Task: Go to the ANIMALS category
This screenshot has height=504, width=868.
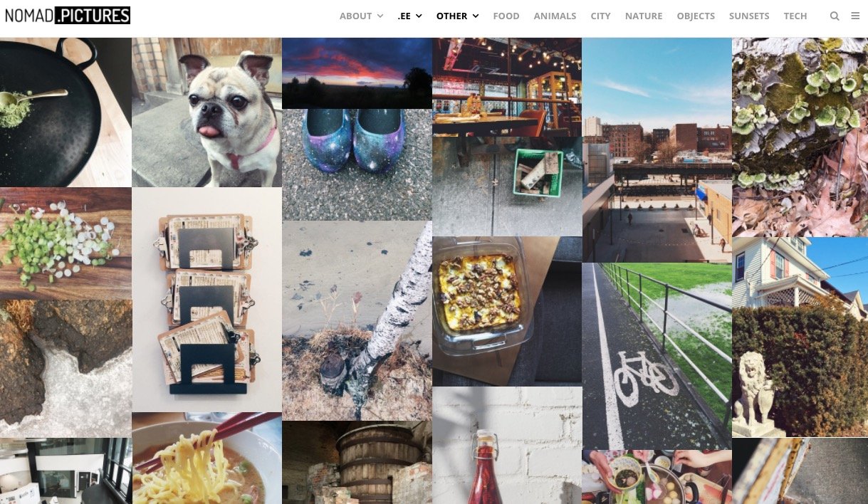Action: 555,16
